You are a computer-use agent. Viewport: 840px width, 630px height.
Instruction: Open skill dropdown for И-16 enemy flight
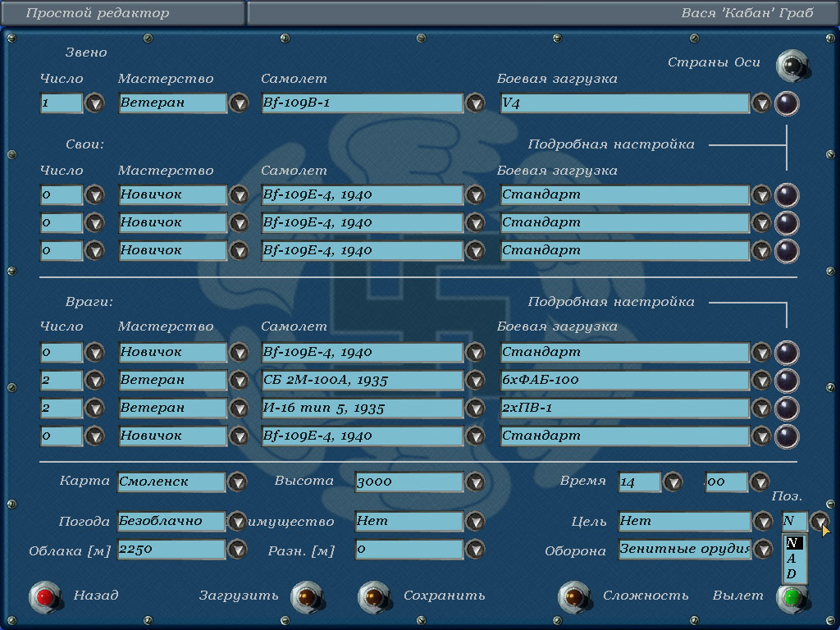click(x=239, y=409)
